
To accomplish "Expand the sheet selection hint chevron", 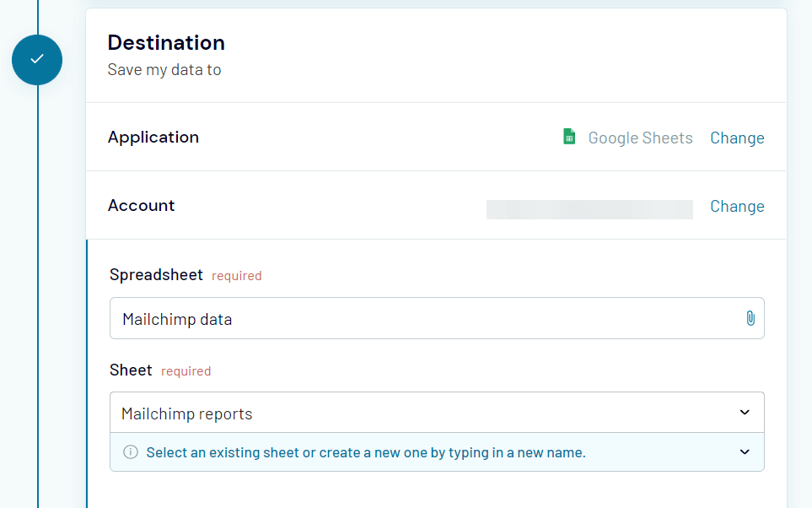I will coord(745,452).
